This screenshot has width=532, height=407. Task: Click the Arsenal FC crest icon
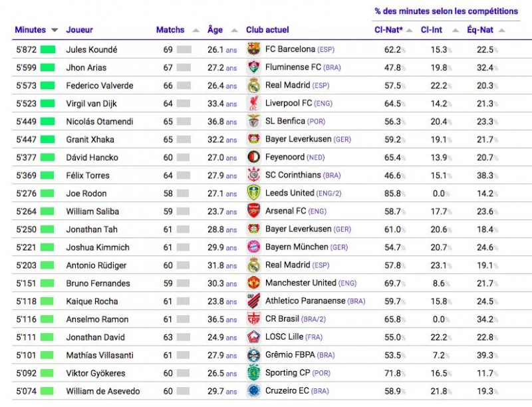click(x=253, y=211)
